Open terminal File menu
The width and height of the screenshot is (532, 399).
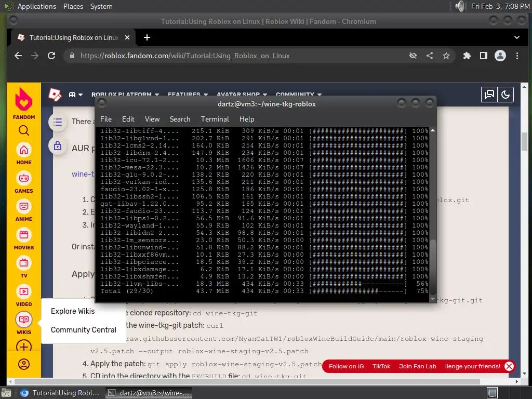[x=106, y=119]
